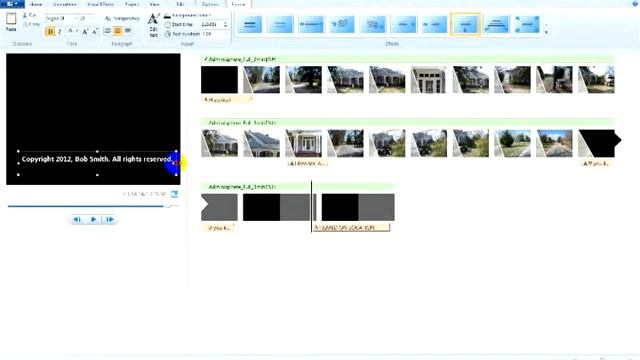Image resolution: width=640 pixels, height=360 pixels.
Task: Select the last black clip in the third row
Action: tap(358, 207)
